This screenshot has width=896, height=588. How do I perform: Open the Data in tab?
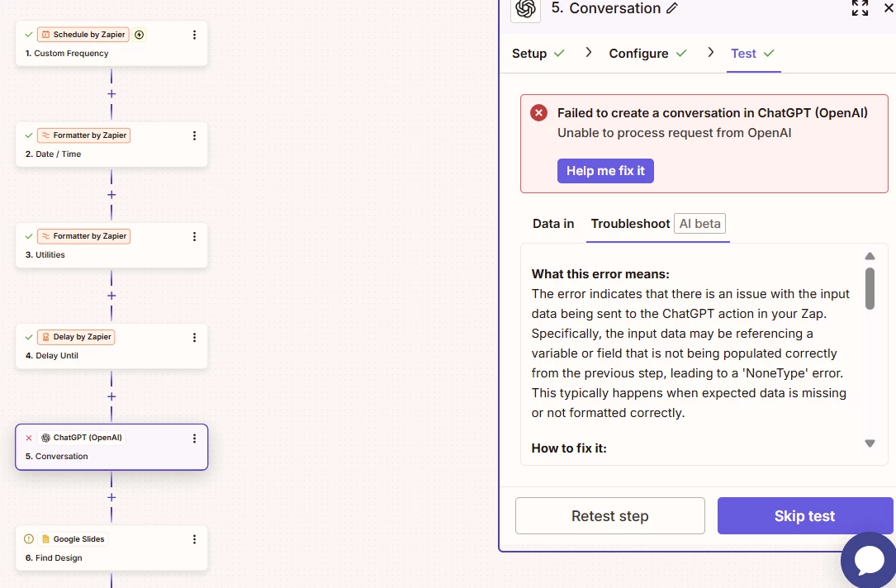pos(553,224)
